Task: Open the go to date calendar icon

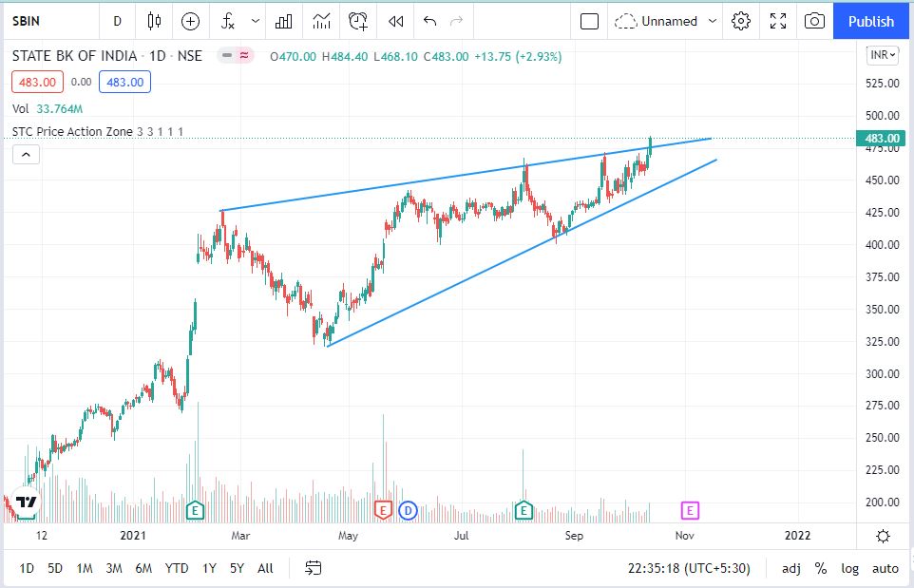Action: click(x=313, y=568)
